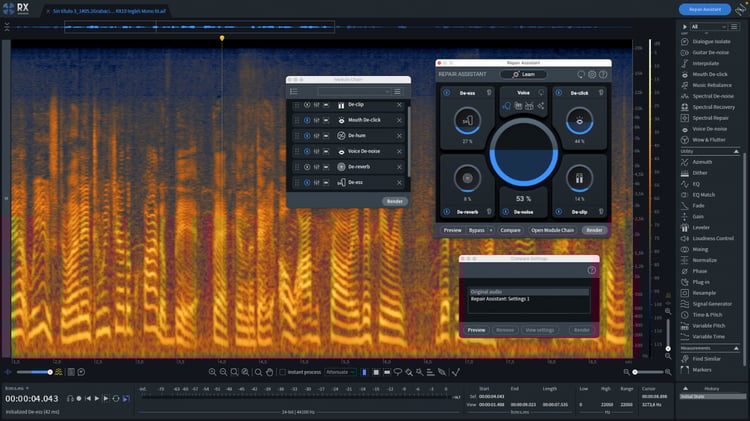This screenshot has width=750, height=421.
Task: Open the Mouth De-click module in sidebar
Action: (x=705, y=74)
